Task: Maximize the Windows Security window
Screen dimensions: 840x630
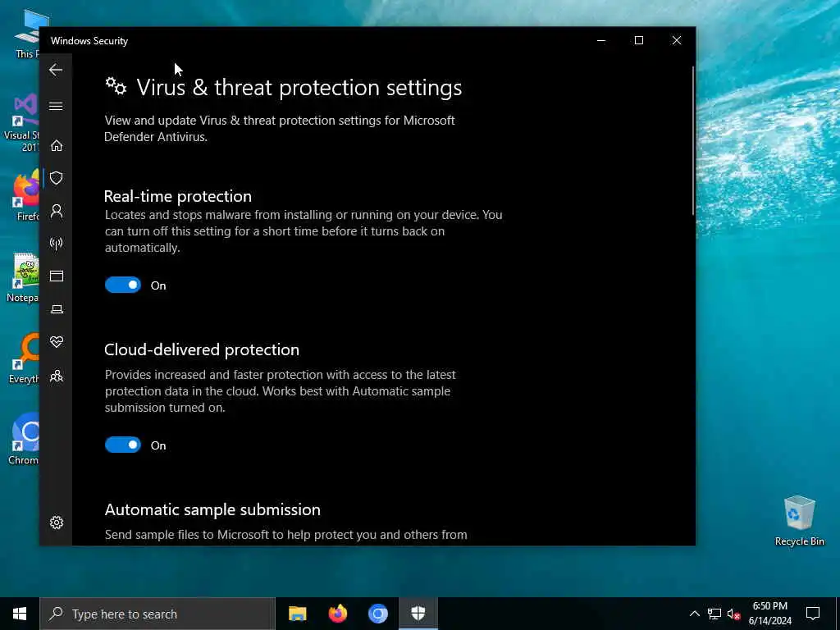Action: [x=638, y=41]
